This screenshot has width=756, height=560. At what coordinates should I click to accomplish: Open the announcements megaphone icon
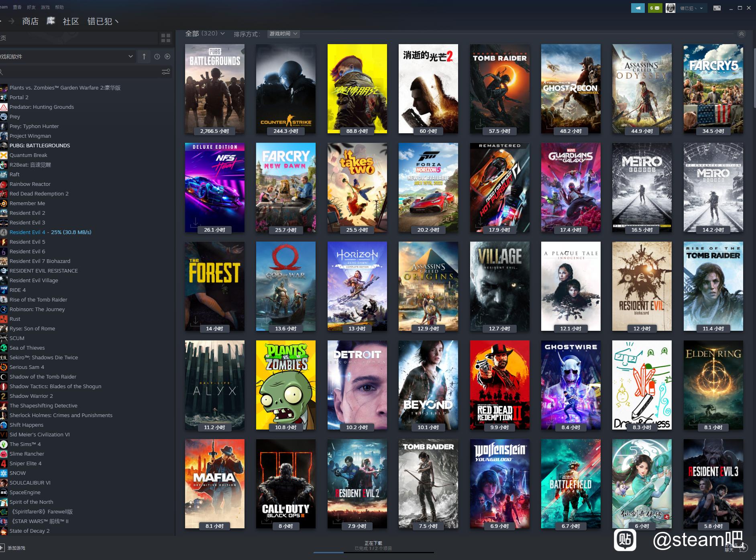click(x=638, y=8)
